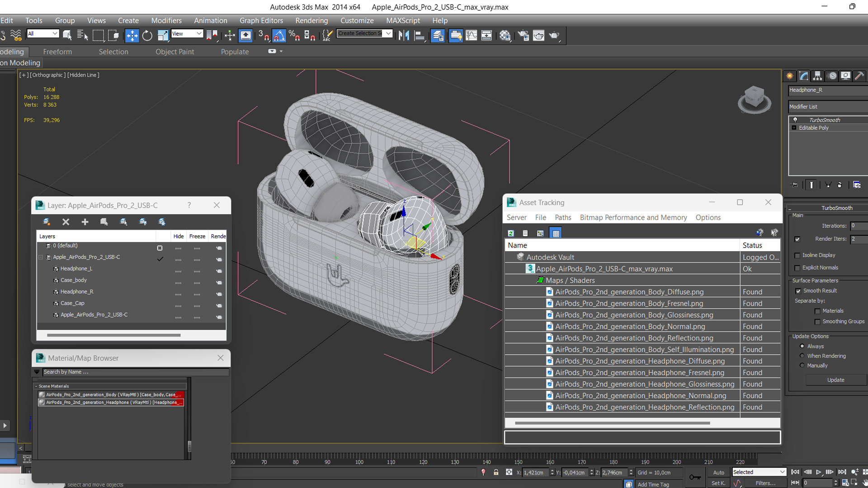Viewport: 868px width, 488px height.
Task: Uncheck the Smooth Result checkbox
Action: (x=798, y=291)
